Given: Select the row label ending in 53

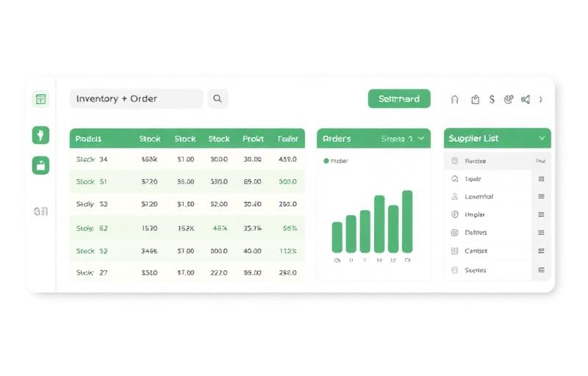Looking at the screenshot, I should coord(92,204).
